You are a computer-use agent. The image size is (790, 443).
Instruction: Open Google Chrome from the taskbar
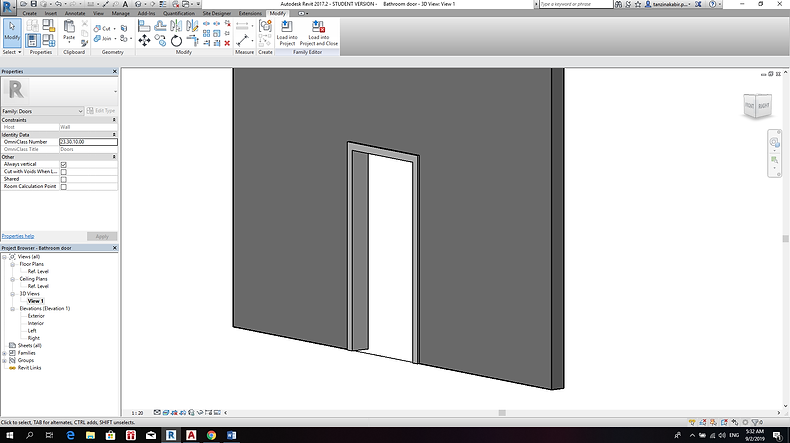[211, 435]
